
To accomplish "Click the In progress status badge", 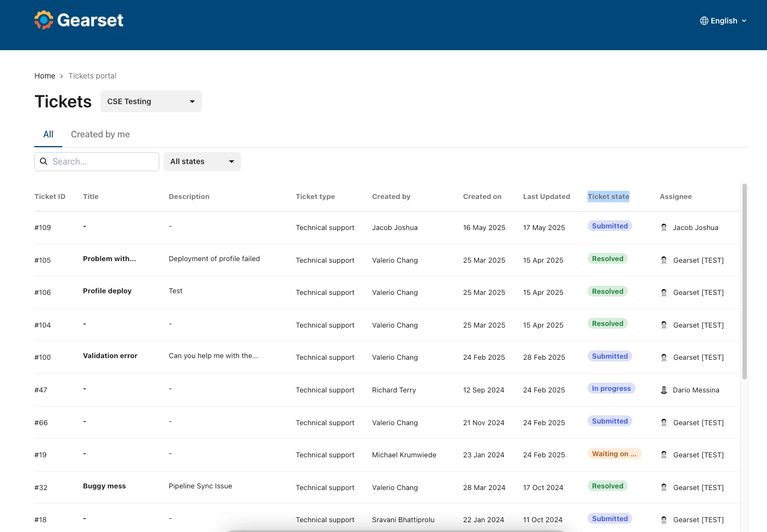I will 612,388.
